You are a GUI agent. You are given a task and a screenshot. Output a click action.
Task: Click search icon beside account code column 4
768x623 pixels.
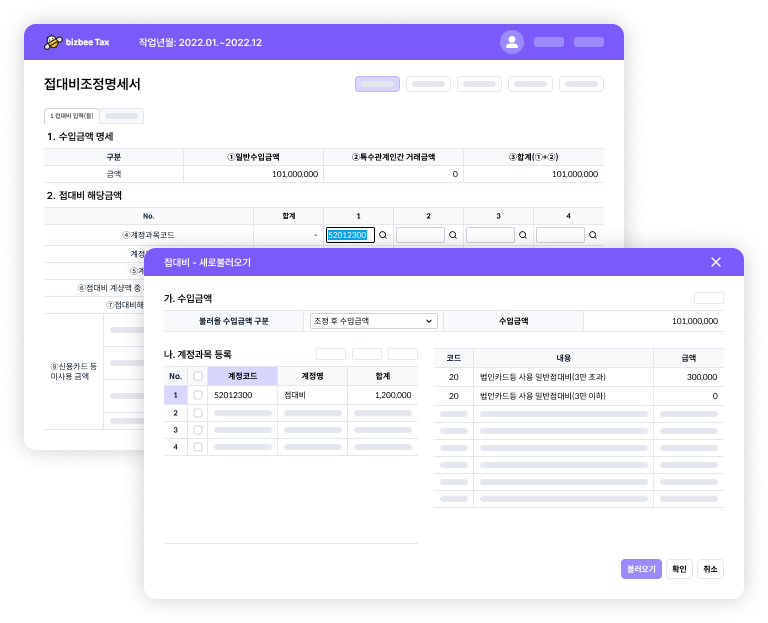593,235
